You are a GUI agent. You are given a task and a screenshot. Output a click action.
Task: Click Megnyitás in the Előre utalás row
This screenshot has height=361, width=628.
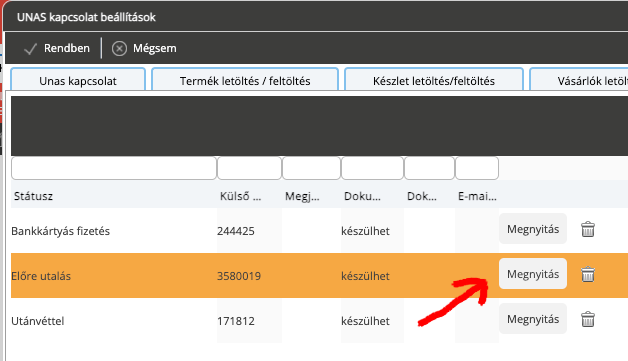533,274
